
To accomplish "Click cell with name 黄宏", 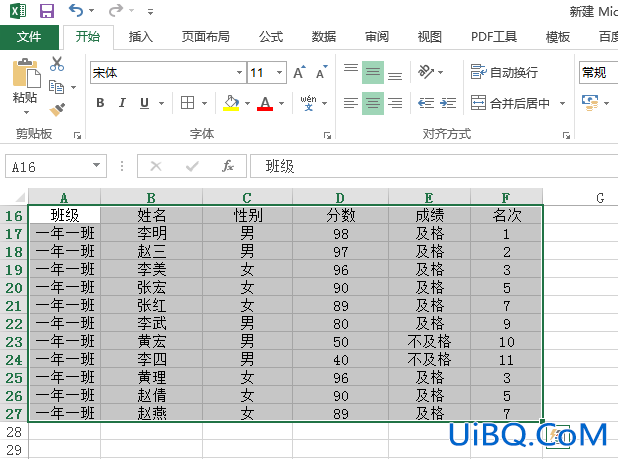I will coord(151,342).
